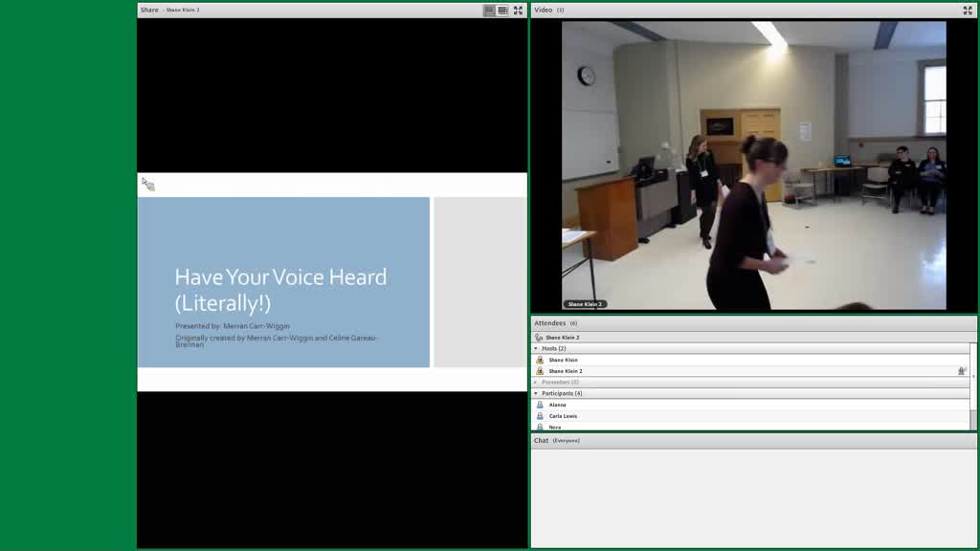Click the active speaker icon beside Shane Klein 2
This screenshot has height=551, width=980.
pos(539,338)
